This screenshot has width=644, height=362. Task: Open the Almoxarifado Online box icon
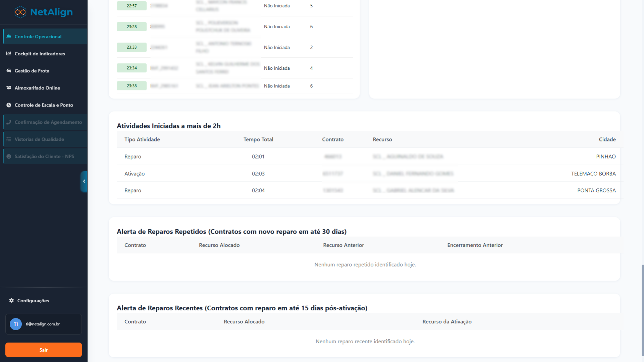[x=9, y=88]
